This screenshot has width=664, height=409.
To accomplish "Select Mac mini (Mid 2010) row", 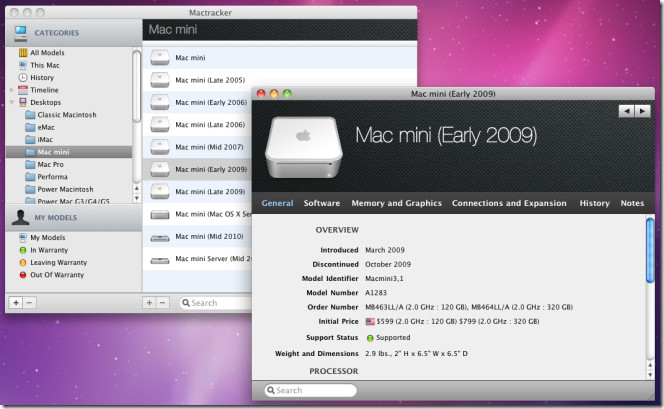I will (197, 236).
